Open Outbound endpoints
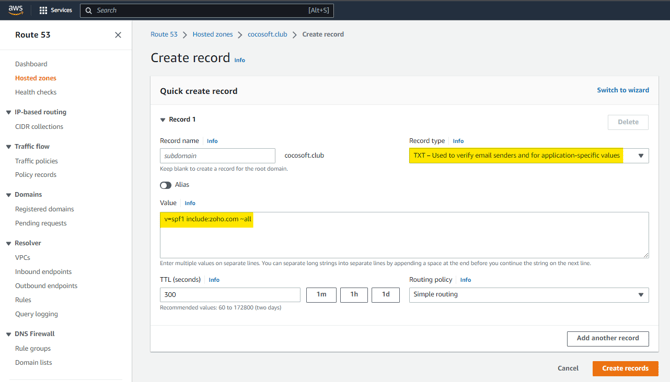 pos(46,285)
